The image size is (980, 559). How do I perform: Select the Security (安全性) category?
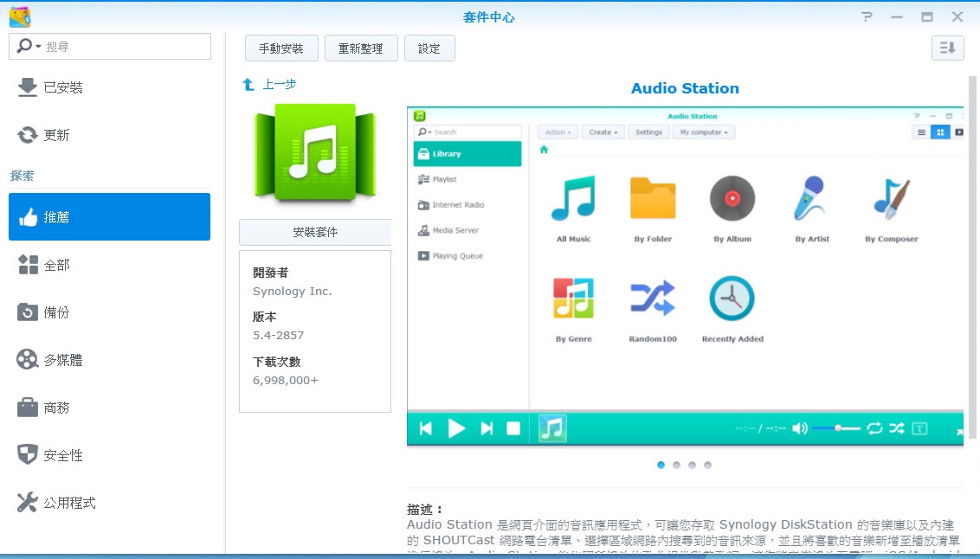coord(109,455)
